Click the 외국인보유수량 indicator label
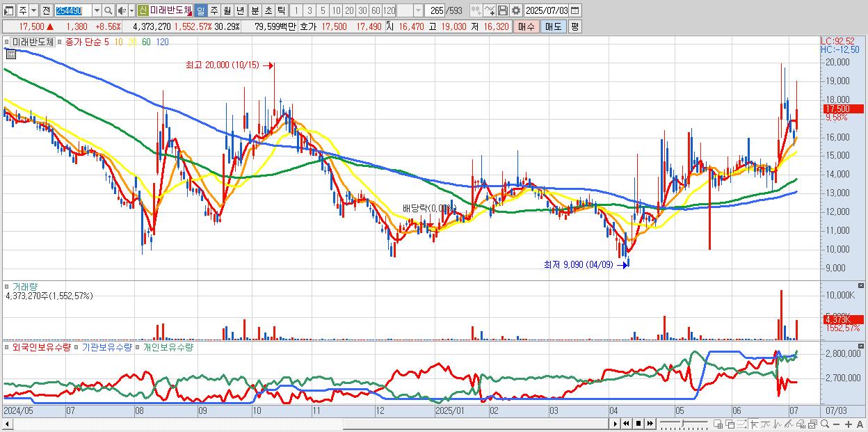Viewport: 868px width, 432px height. tap(41, 346)
